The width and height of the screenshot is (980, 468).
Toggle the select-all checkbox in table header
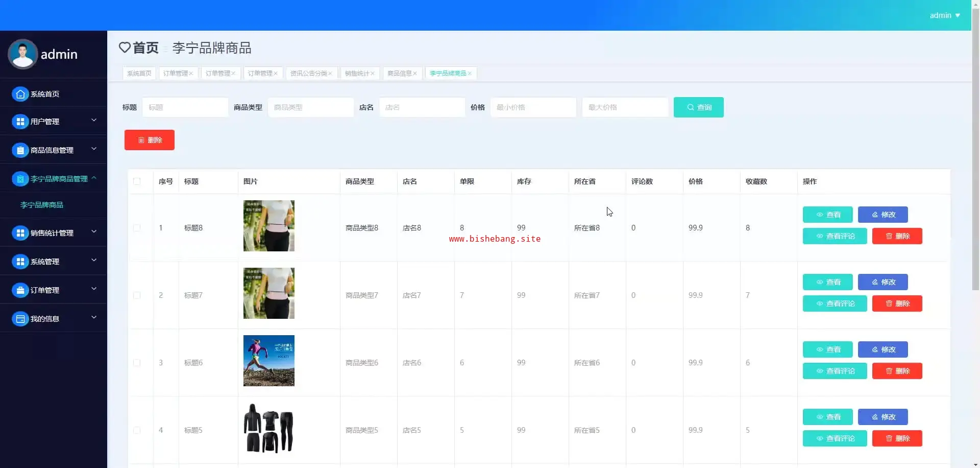pos(137,181)
